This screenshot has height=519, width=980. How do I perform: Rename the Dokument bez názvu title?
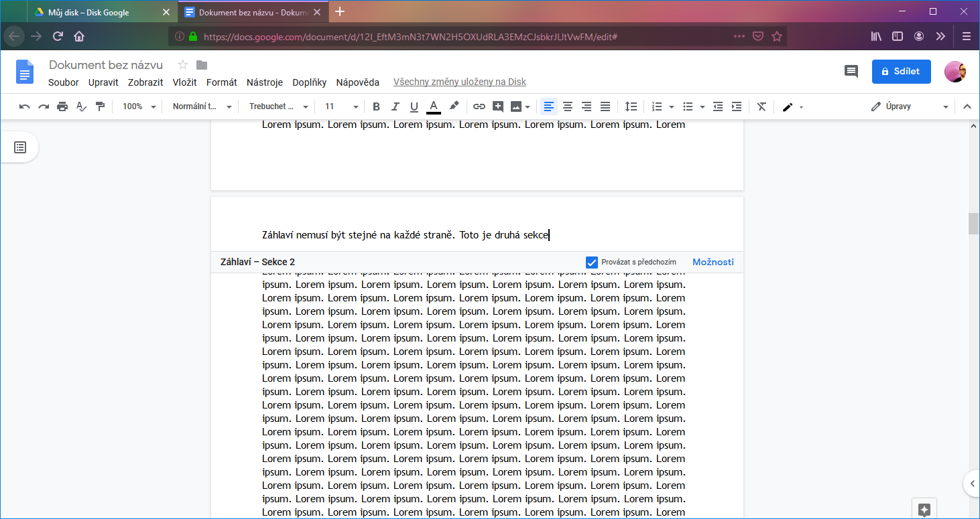click(106, 65)
